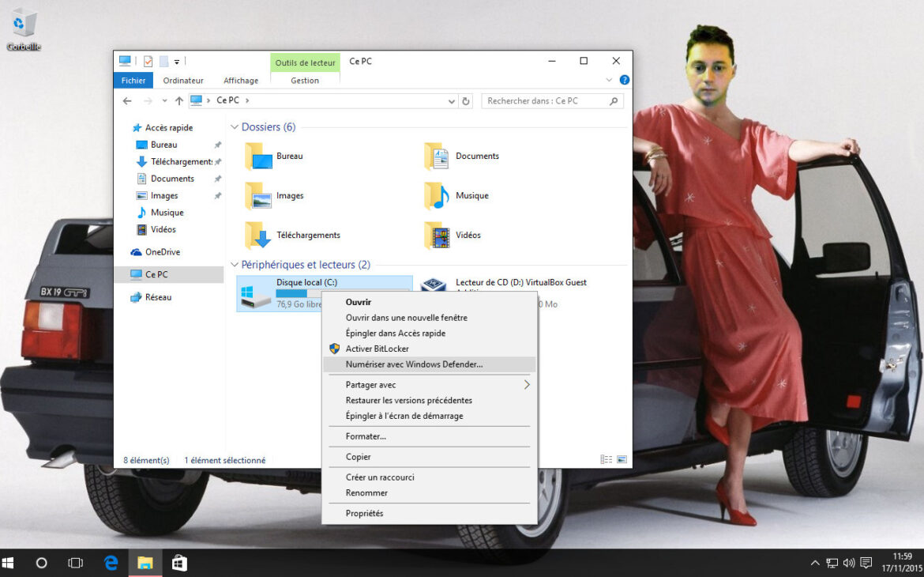924x577 pixels.
Task: Click the refresh button beside address bar
Action: 466,101
